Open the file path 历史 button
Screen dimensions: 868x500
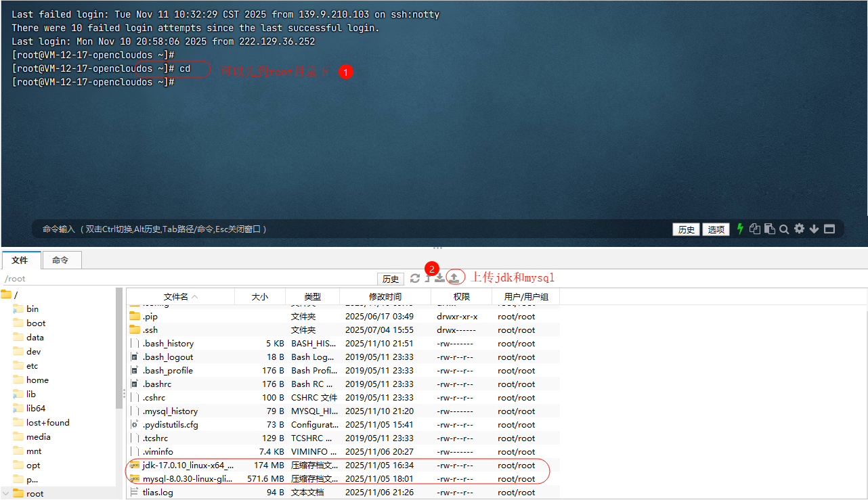[391, 279]
